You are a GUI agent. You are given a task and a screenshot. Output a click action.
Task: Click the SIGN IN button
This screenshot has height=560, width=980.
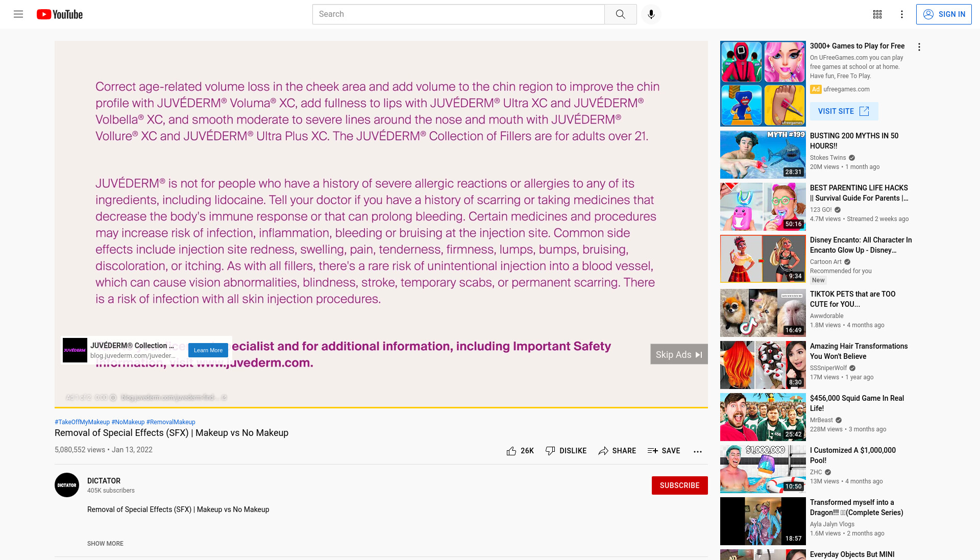(x=944, y=14)
